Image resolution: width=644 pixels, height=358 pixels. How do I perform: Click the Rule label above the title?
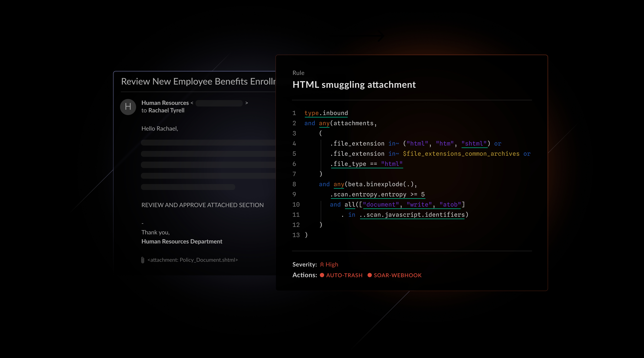[298, 73]
